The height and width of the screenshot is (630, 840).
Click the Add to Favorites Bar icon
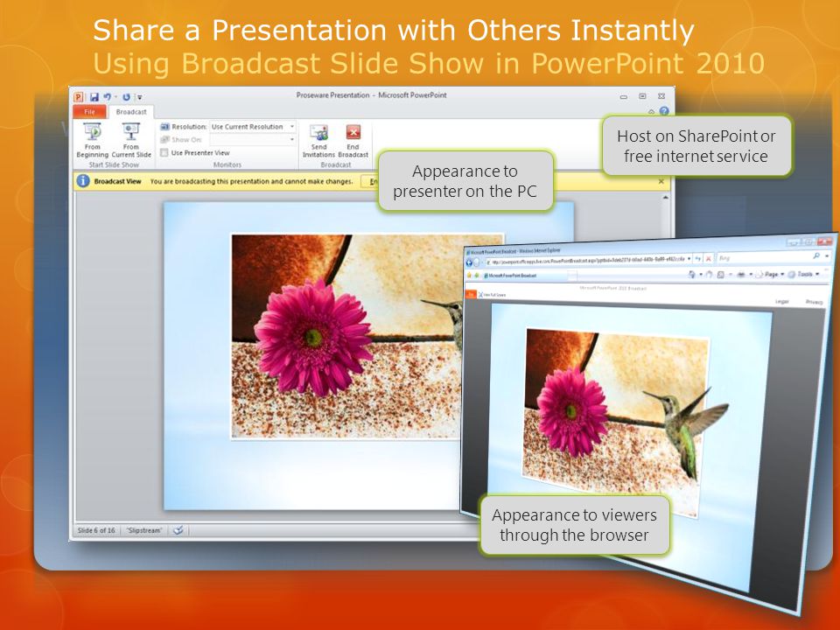[x=476, y=275]
